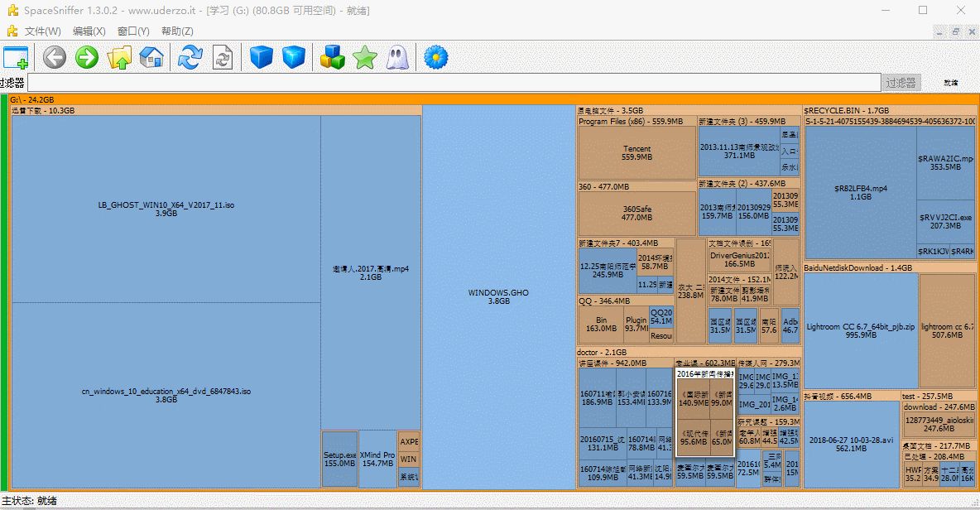Viewport: 980px width, 510px height.
Task: Select the 2013.11.13 371.1MB block
Action: coord(739,152)
